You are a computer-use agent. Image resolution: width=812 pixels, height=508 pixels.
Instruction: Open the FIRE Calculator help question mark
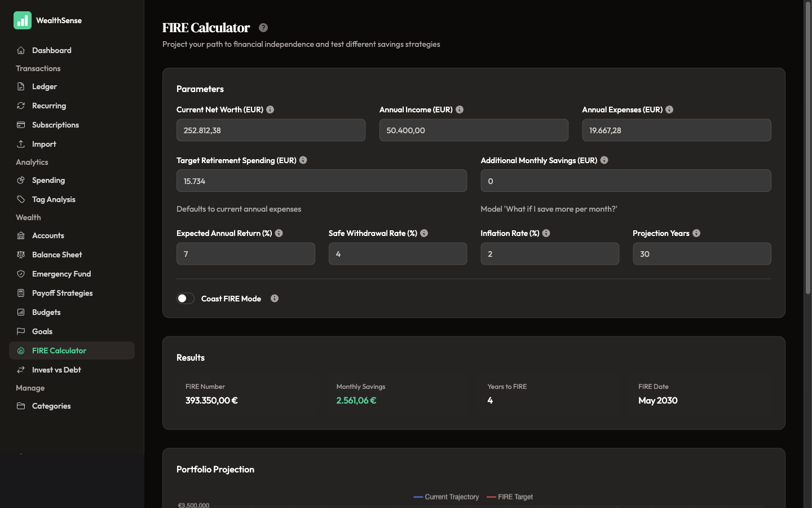pyautogui.click(x=263, y=28)
